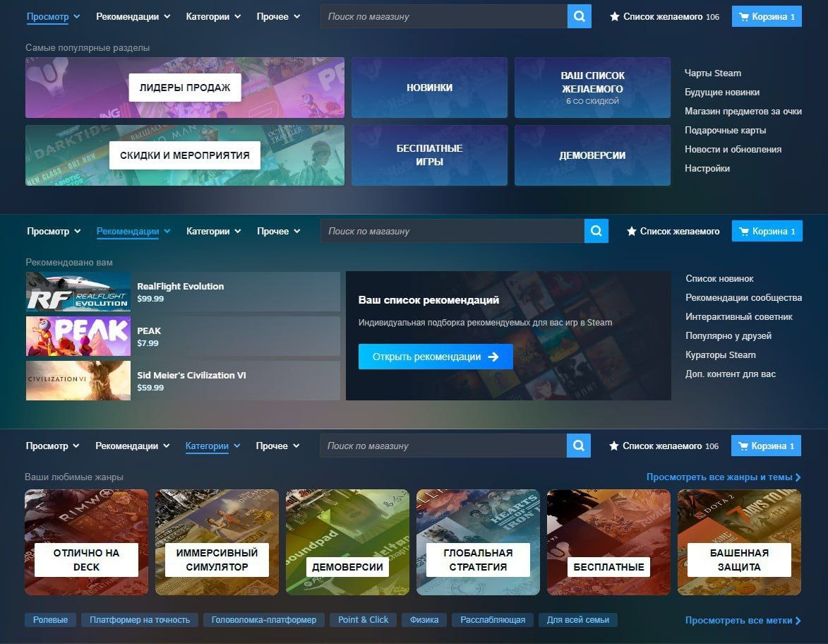Screen dimensions: 828x644
Task: Click the chevron after 'Просмотреть все жанры и темы'
Action: (x=798, y=477)
